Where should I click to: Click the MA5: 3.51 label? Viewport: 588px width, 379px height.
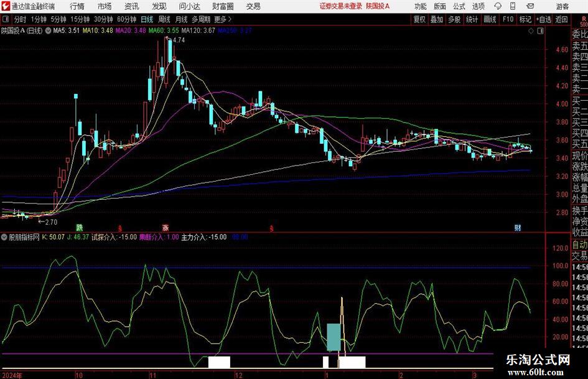click(x=67, y=30)
